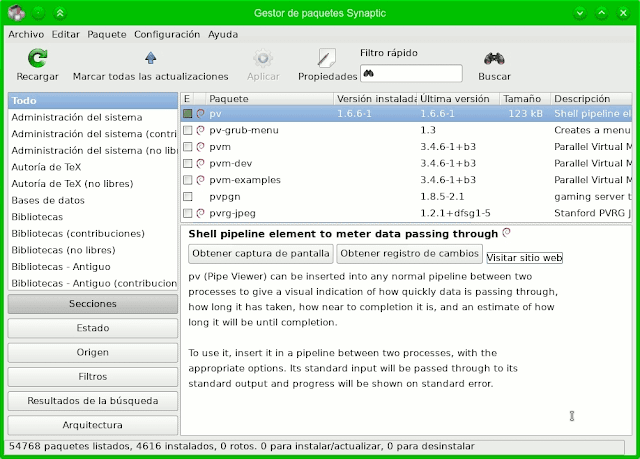Open Propiedades from the toolbar
Screen dimensions: 640x459
327,65
